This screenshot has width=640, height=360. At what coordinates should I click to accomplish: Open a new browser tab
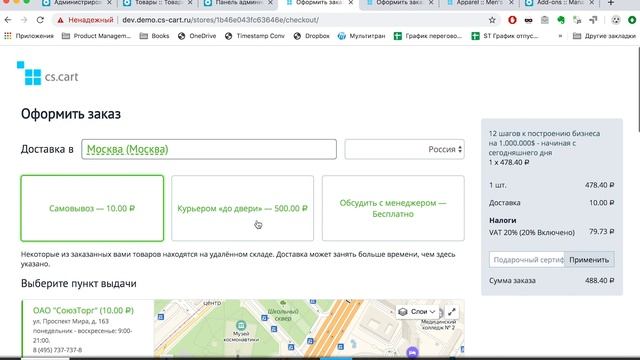coord(611,3)
